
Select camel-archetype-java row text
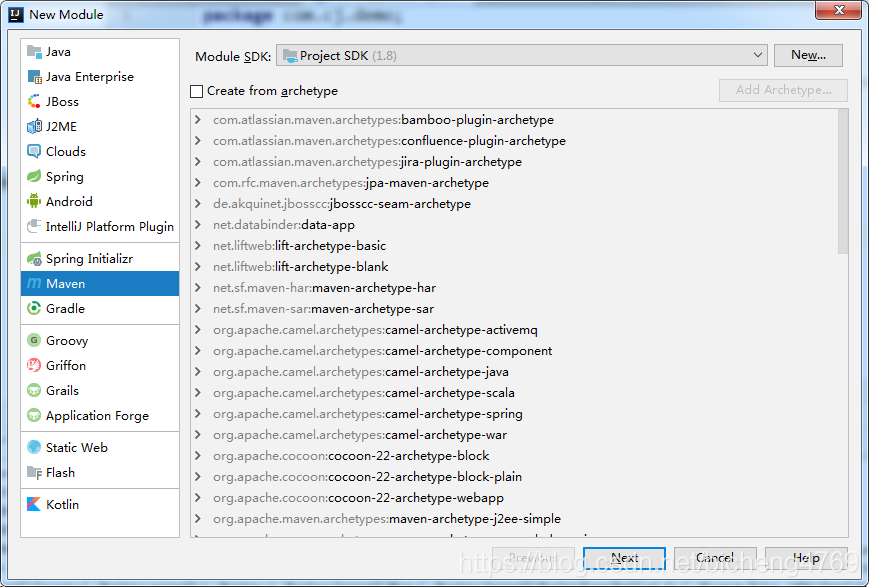tap(361, 372)
